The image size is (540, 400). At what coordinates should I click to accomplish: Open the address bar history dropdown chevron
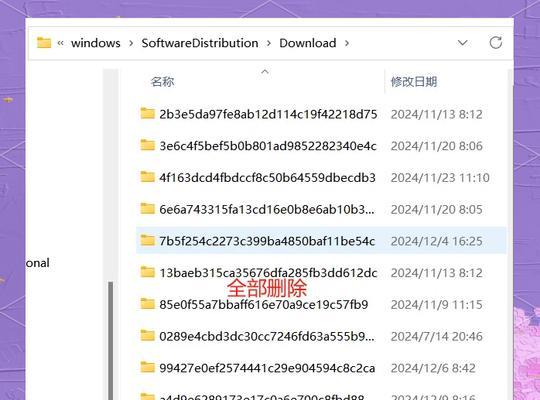463,43
